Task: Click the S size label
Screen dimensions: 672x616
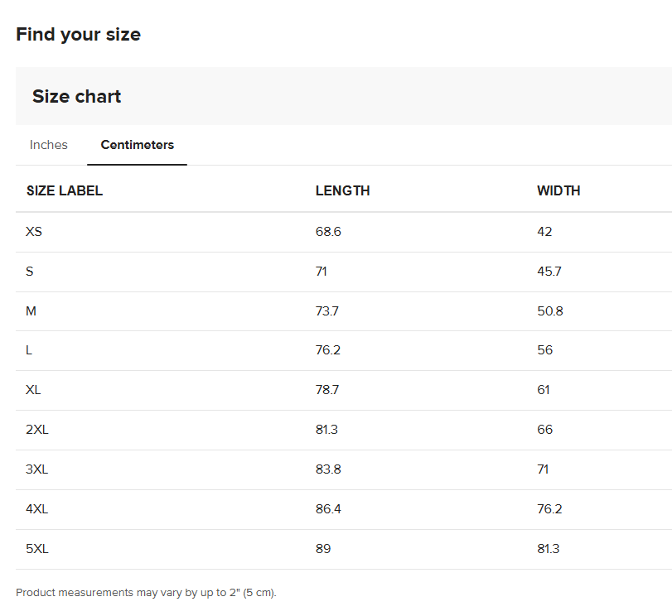Action: click(30, 271)
